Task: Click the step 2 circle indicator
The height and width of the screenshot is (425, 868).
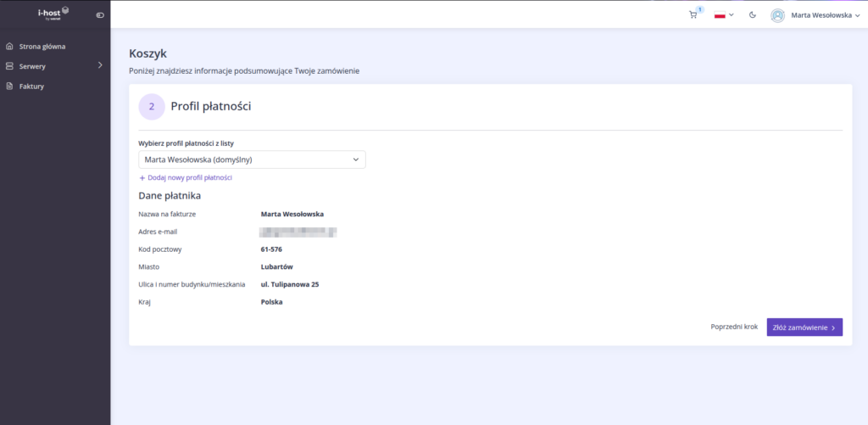Action: [152, 107]
